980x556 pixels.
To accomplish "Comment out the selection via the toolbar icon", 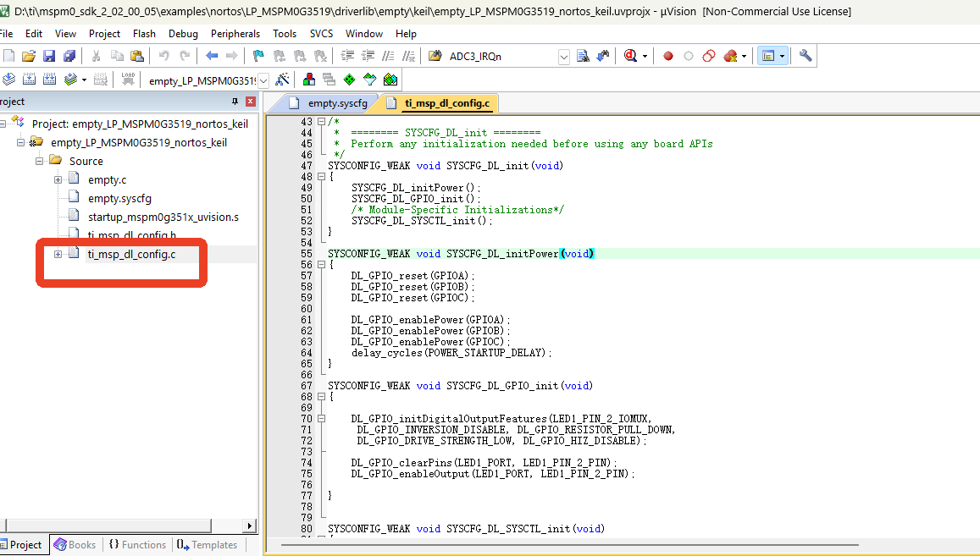I will [x=388, y=56].
